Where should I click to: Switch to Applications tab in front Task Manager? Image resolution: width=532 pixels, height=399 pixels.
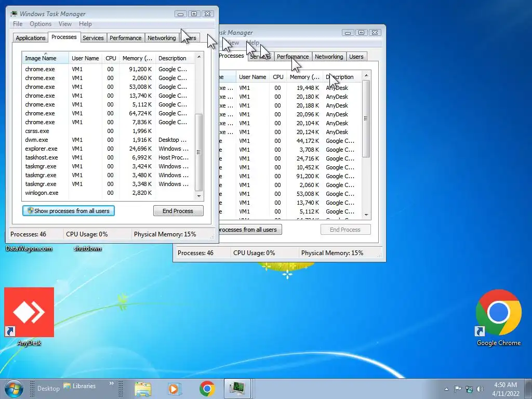(31, 37)
